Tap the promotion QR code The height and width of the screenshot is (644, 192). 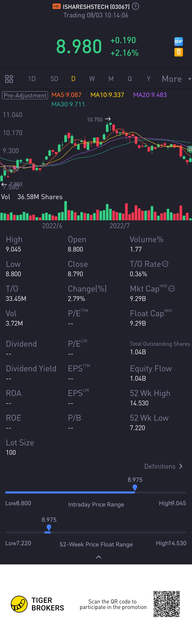pyautogui.click(x=166, y=604)
